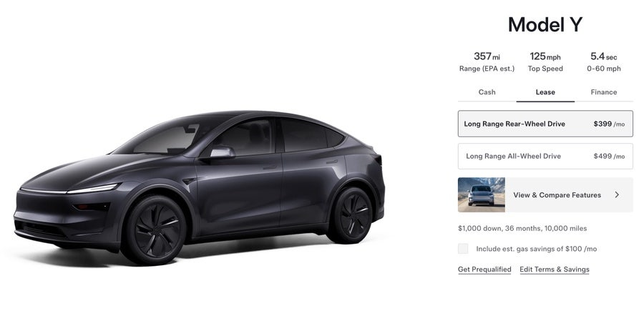Image resolution: width=644 pixels, height=316 pixels.
Task: Select the Lease payment tab
Action: tap(545, 92)
